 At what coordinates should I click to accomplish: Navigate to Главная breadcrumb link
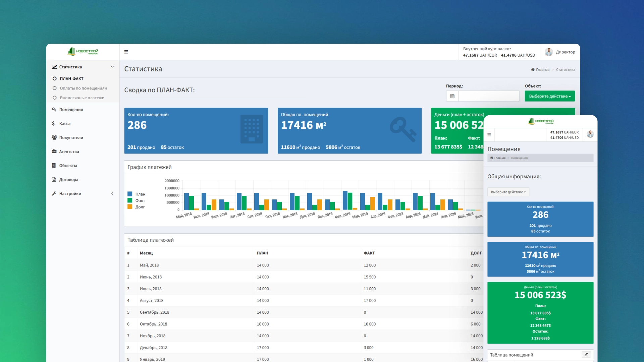click(x=542, y=70)
